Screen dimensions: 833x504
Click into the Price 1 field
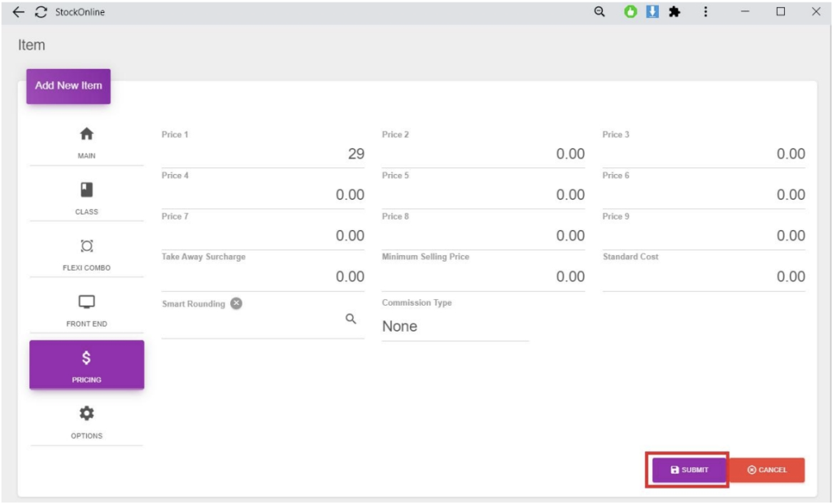pyautogui.click(x=263, y=154)
